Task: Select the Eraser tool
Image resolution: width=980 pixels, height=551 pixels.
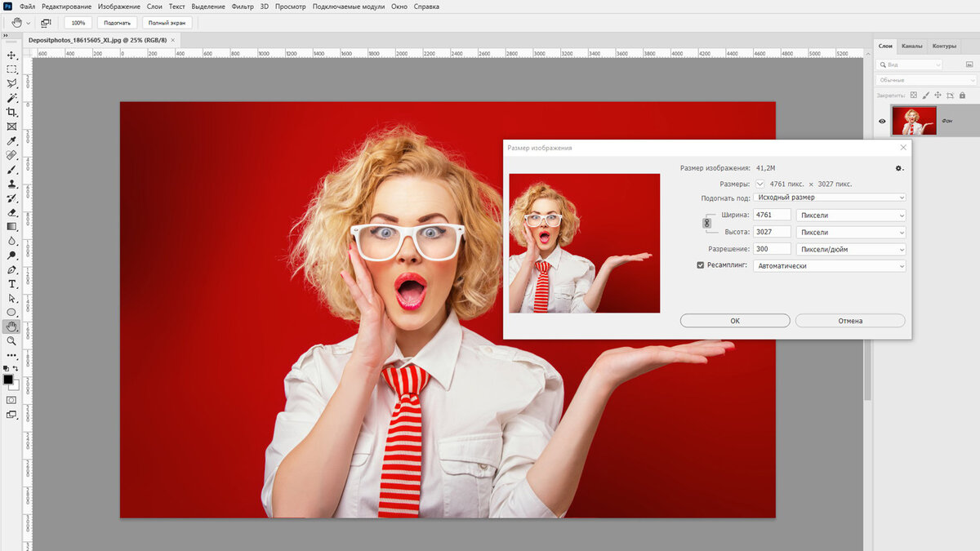Action: coord(11,212)
